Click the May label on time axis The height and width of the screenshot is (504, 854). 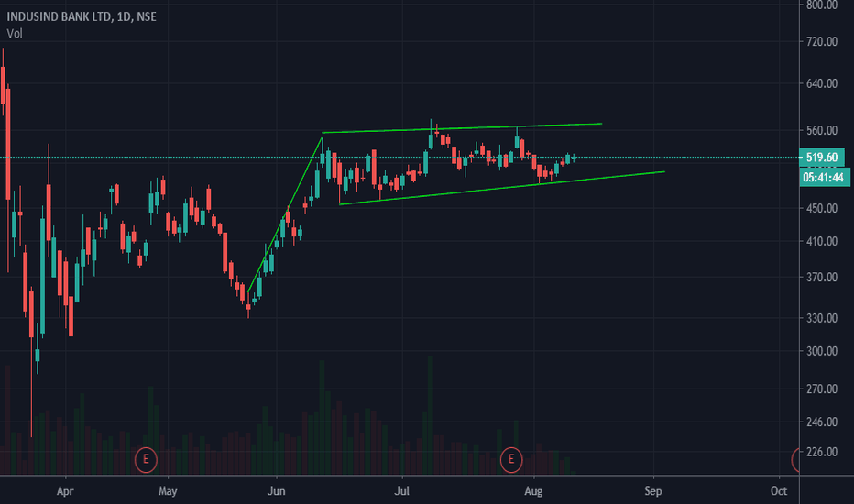pos(168,491)
